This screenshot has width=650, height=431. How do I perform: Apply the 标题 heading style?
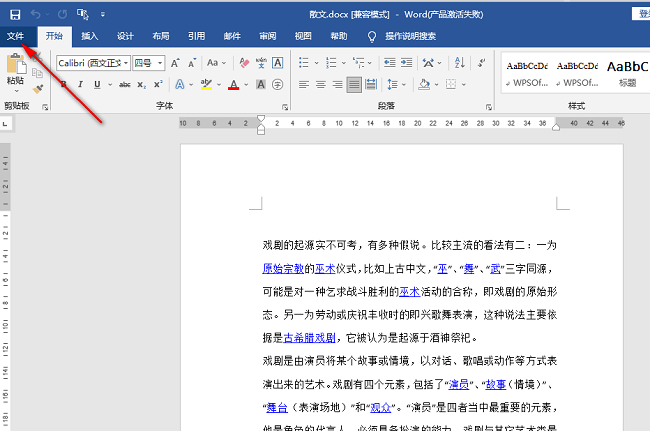click(x=627, y=73)
